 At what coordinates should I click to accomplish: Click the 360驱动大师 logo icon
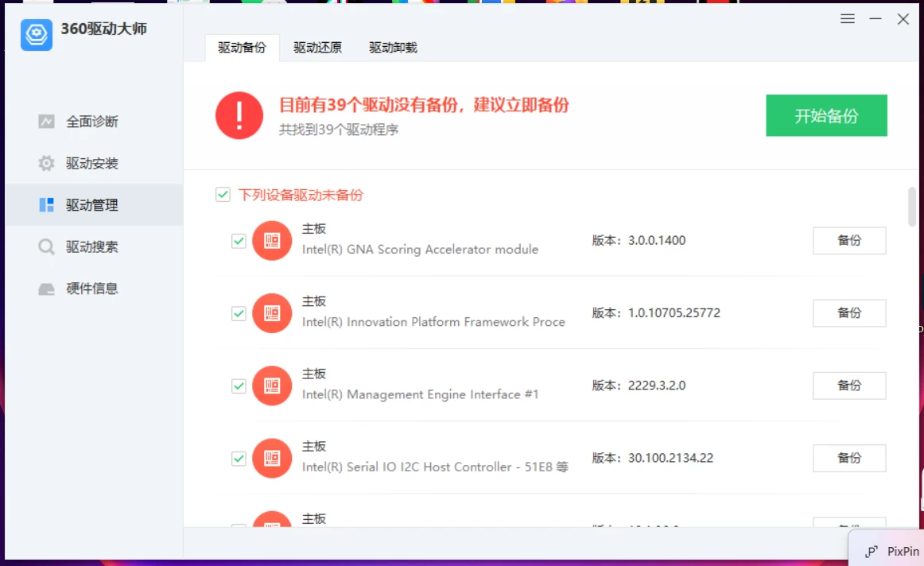(37, 34)
